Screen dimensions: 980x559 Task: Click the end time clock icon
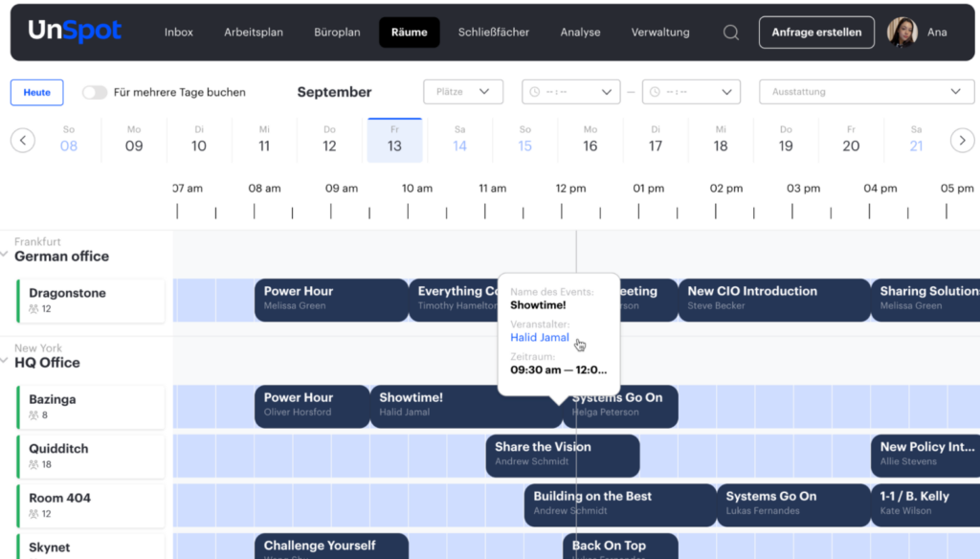click(x=656, y=92)
